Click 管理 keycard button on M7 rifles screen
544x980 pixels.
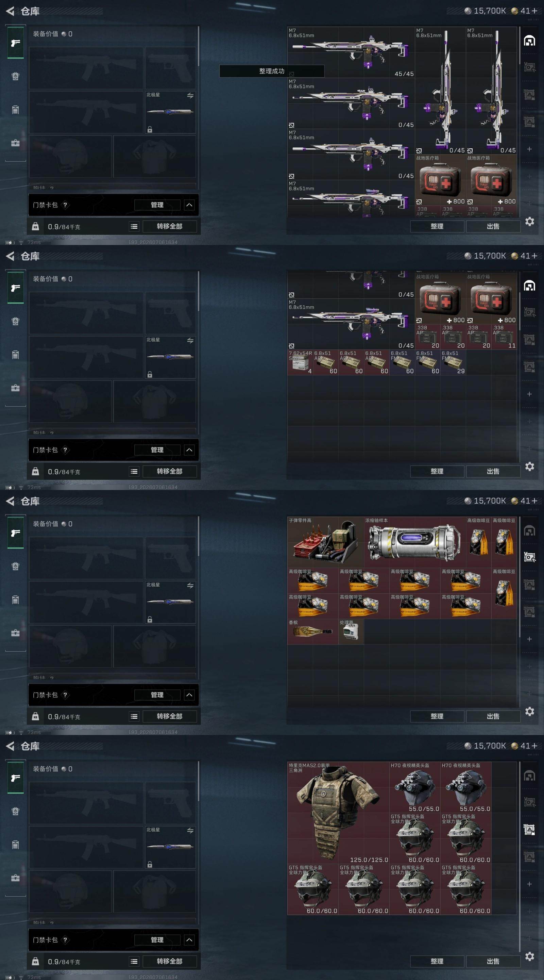(157, 205)
